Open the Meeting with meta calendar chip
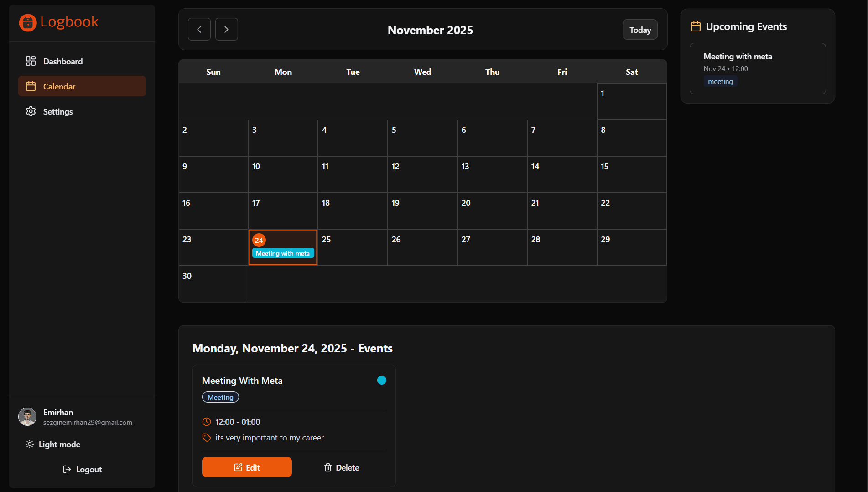The image size is (868, 492). tap(283, 253)
